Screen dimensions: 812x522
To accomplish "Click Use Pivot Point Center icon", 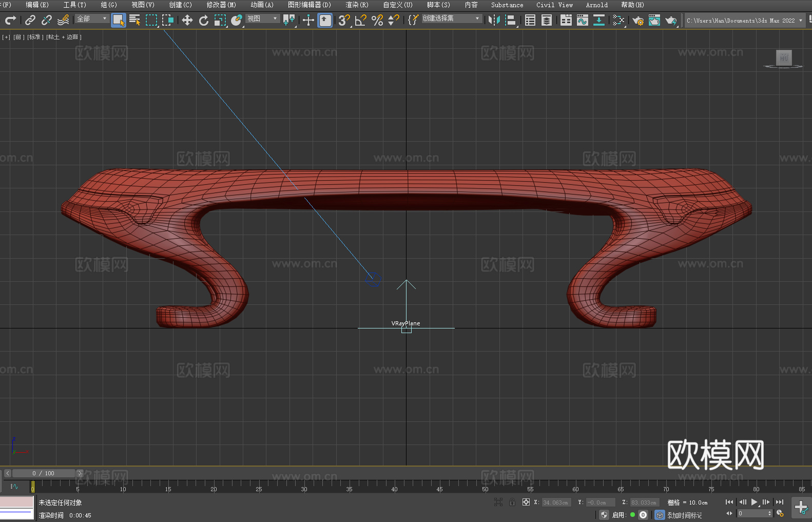I will 289,20.
